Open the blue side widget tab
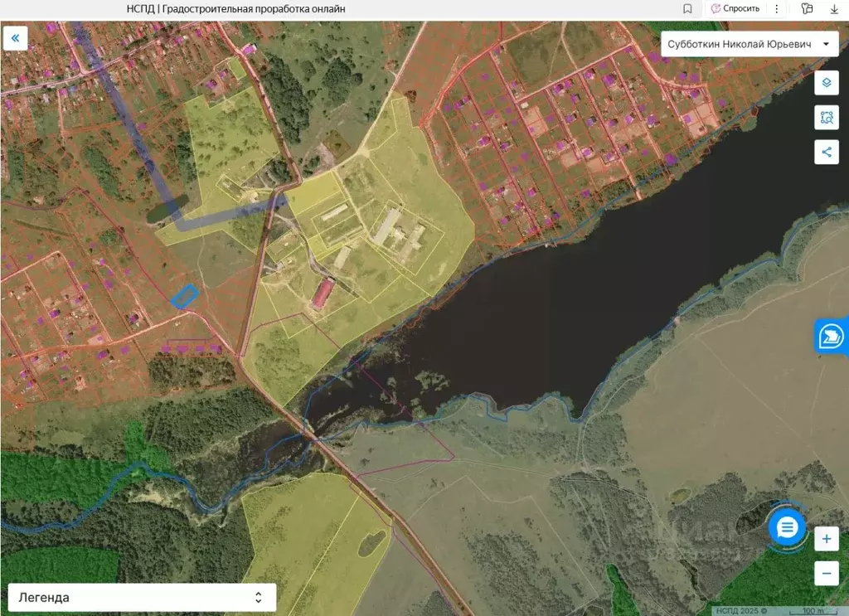The height and width of the screenshot is (616, 849). (x=832, y=337)
